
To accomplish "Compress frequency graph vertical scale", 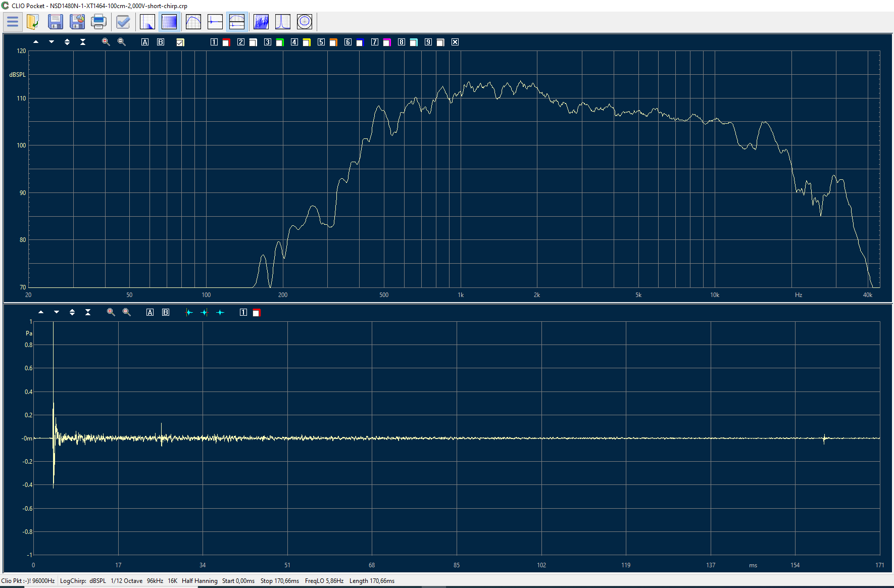I will (83, 42).
